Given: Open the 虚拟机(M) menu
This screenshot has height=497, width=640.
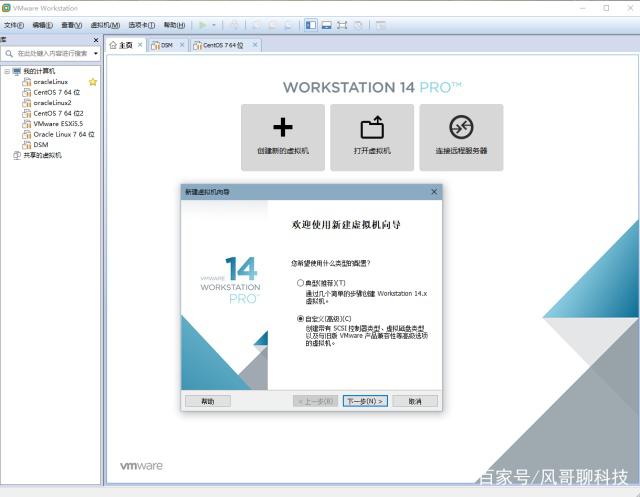Looking at the screenshot, I should coord(105,24).
